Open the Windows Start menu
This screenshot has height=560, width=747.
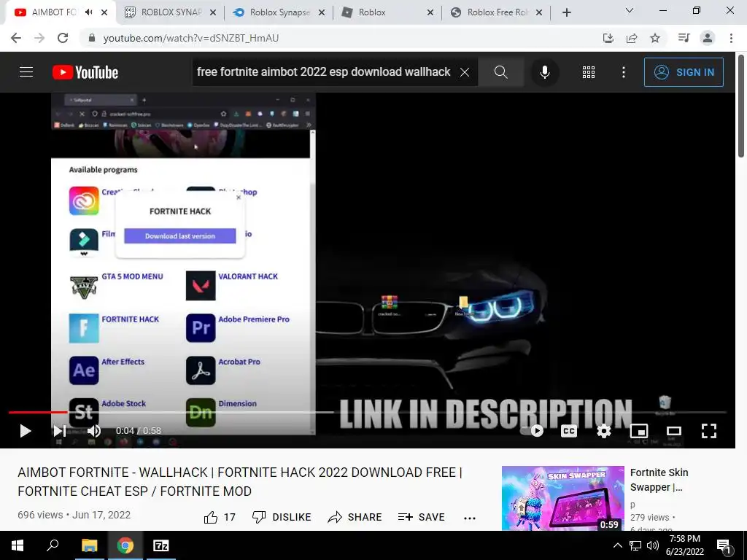pos(18,545)
